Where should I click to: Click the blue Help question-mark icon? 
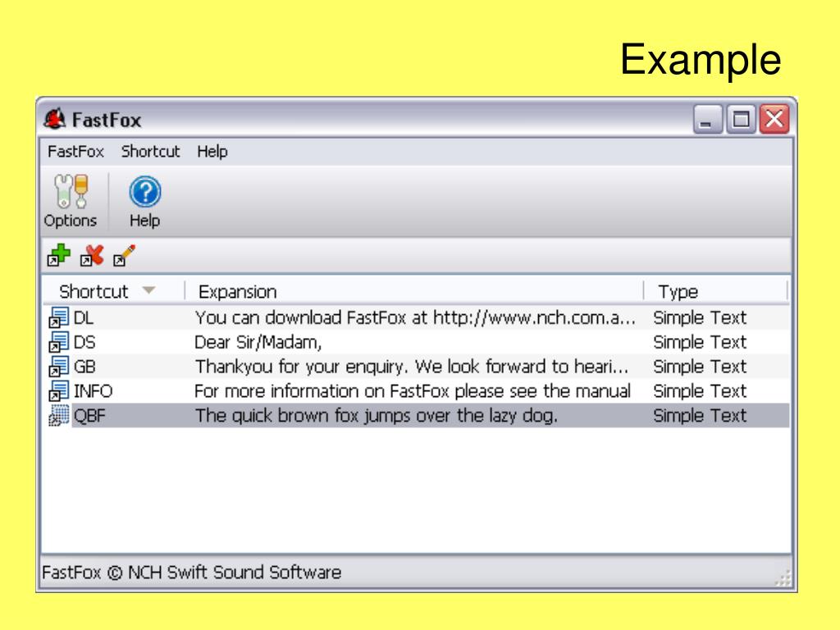144,192
